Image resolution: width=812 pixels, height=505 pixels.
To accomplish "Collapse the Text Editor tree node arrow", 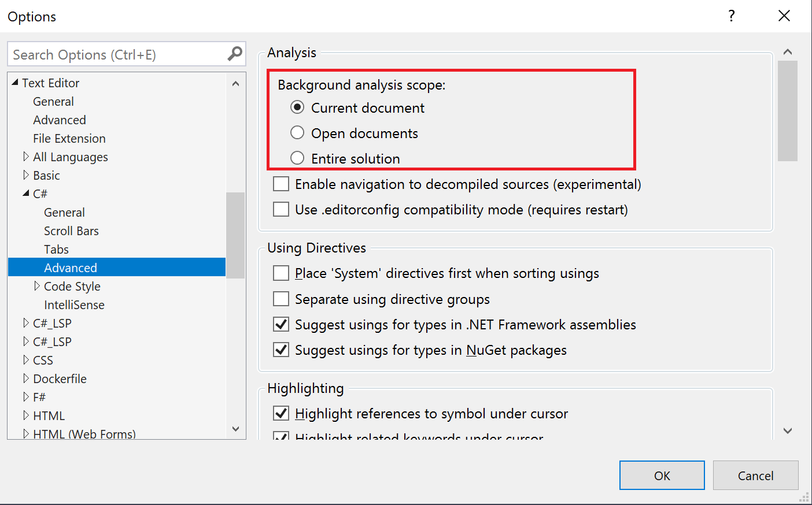I will click(16, 83).
